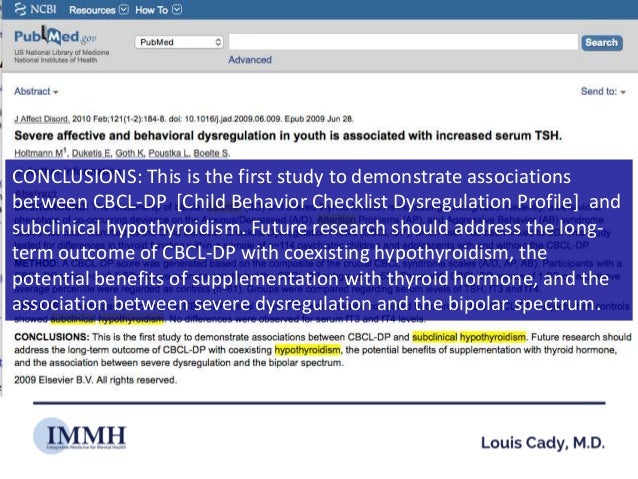Click the black CONCLUSIONS heading in the abstract

[52, 337]
